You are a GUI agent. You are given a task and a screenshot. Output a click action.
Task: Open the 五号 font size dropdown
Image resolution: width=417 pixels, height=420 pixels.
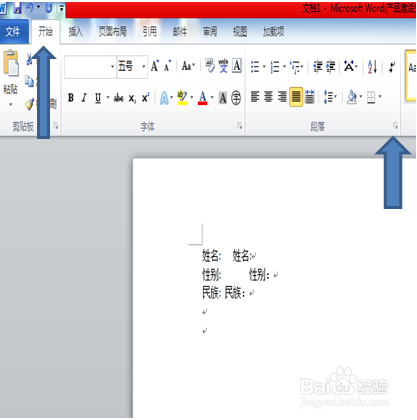(x=144, y=67)
